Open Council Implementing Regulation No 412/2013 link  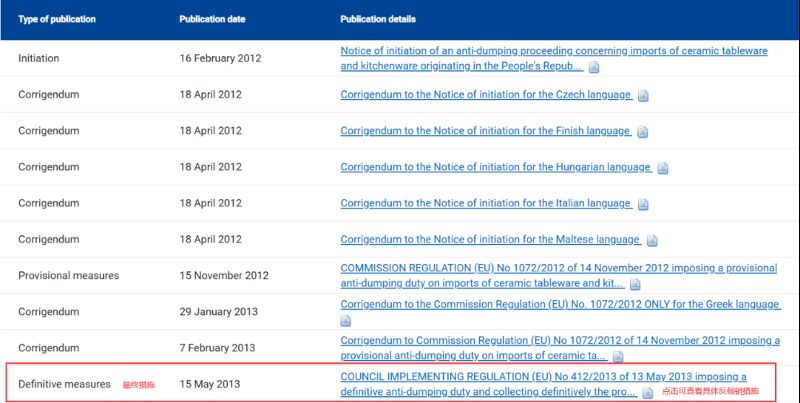tap(543, 376)
